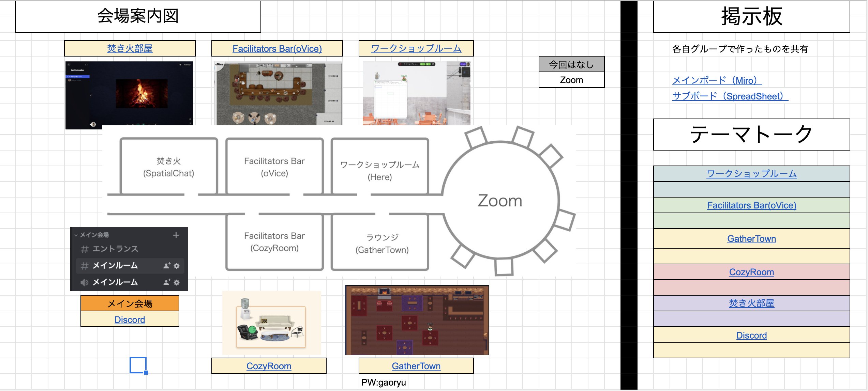The height and width of the screenshot is (391, 868).
Task: Select the 掲示板 title cell
Action: (x=751, y=16)
